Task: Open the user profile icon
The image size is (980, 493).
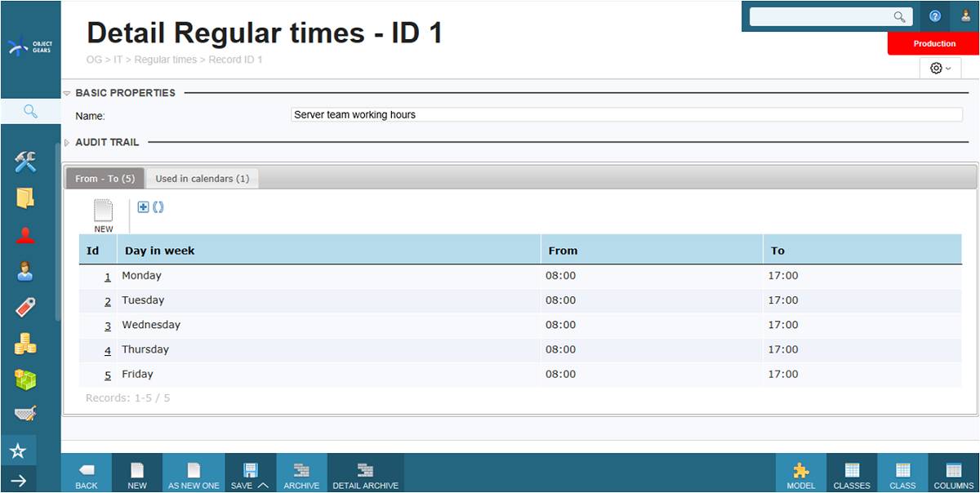Action: tap(965, 16)
